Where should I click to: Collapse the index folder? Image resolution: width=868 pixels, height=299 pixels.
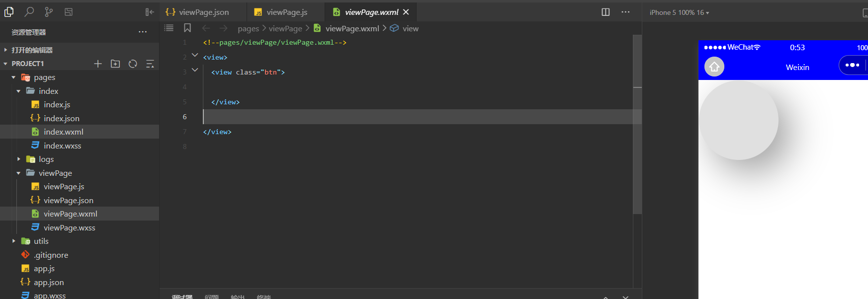tap(18, 91)
